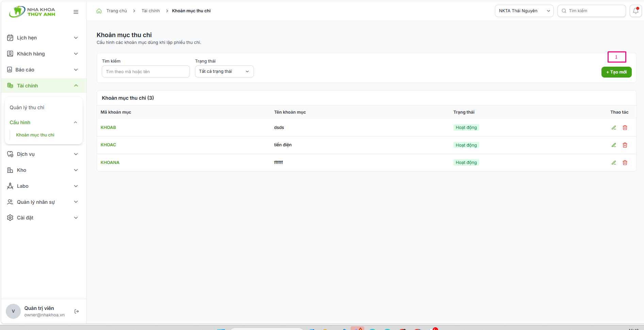The width and height of the screenshot is (644, 330).
Task: Open the notification bell icon
Action: (635, 11)
